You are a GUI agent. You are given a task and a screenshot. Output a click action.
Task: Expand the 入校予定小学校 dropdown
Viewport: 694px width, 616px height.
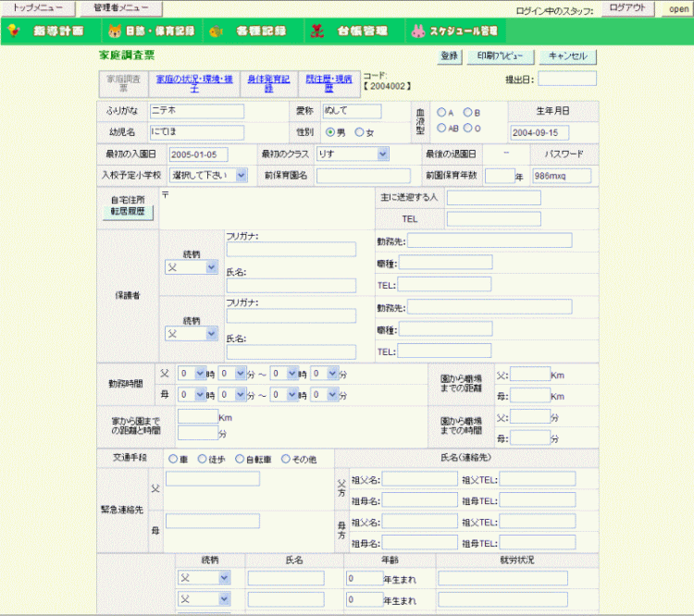point(208,175)
